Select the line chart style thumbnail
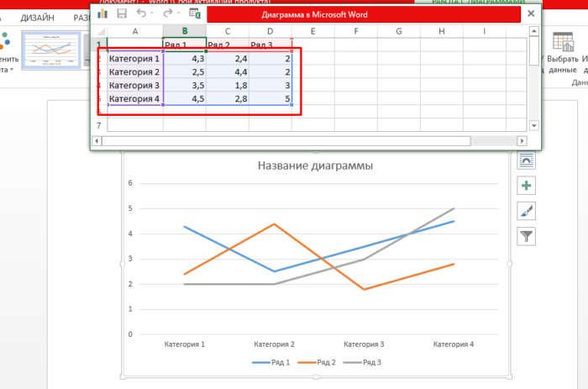 (x=51, y=50)
